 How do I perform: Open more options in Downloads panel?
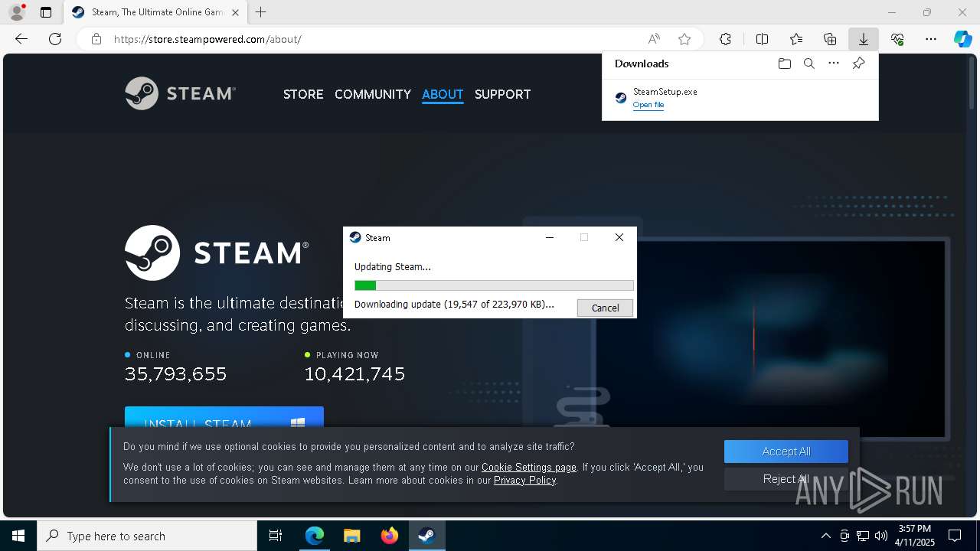coord(834,64)
